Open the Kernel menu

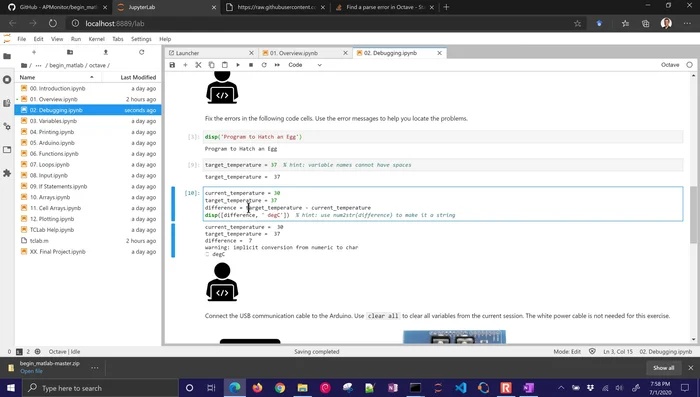click(x=96, y=39)
